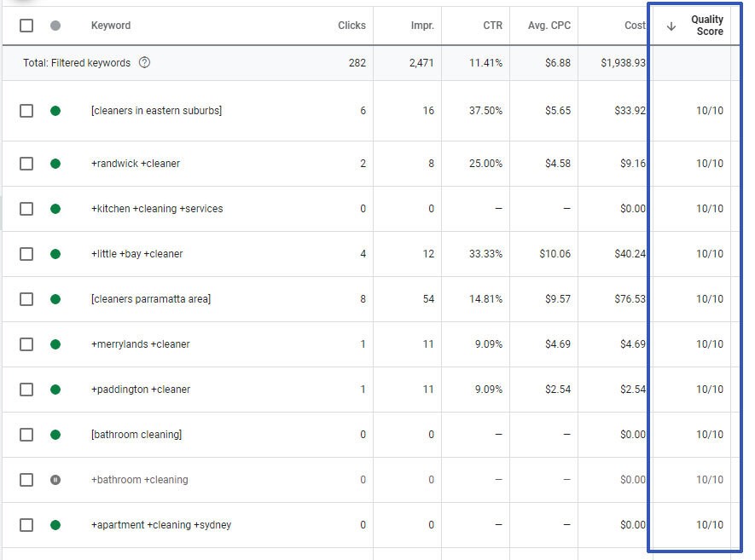
Task: Click the Quality Score column header label
Action: click(x=707, y=26)
